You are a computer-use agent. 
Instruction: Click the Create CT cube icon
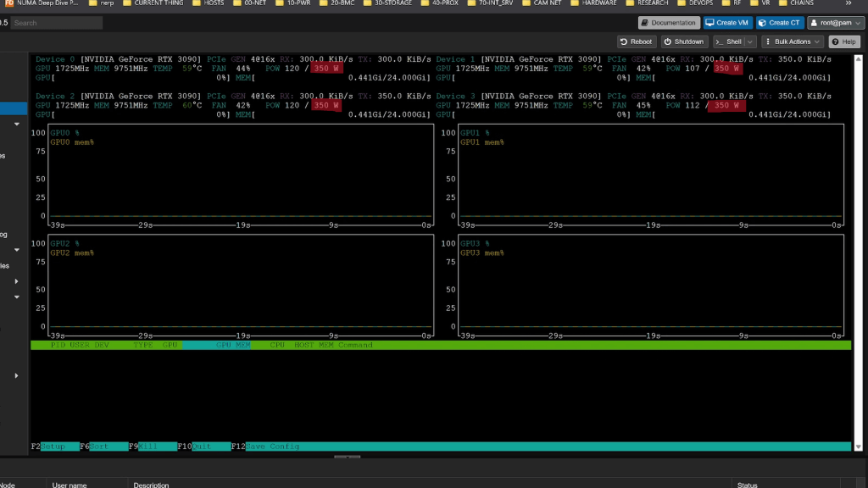point(763,23)
